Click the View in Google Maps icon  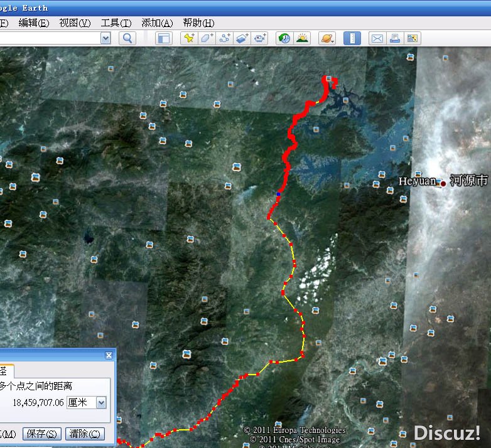click(x=412, y=38)
